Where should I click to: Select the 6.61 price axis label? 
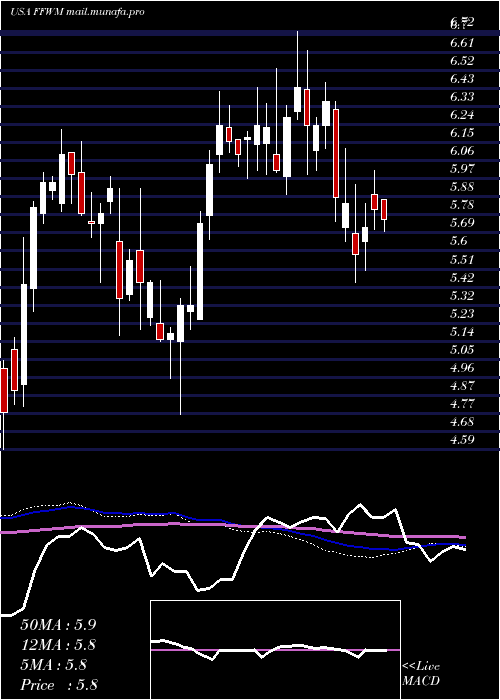[462, 42]
